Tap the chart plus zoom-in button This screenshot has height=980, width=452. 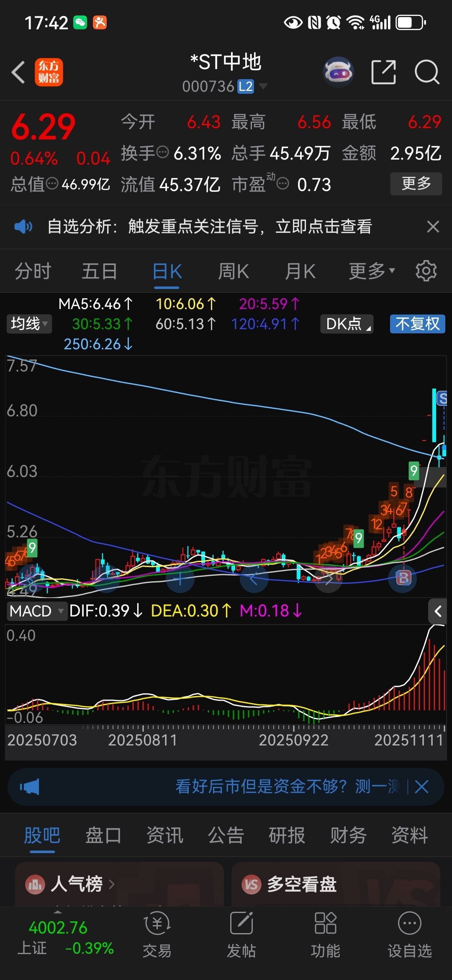(x=180, y=578)
